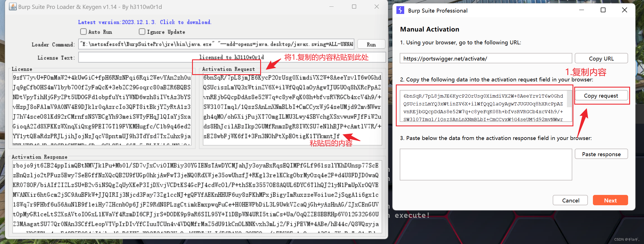Click the orange Next button
The width and height of the screenshot is (644, 244).
point(610,200)
